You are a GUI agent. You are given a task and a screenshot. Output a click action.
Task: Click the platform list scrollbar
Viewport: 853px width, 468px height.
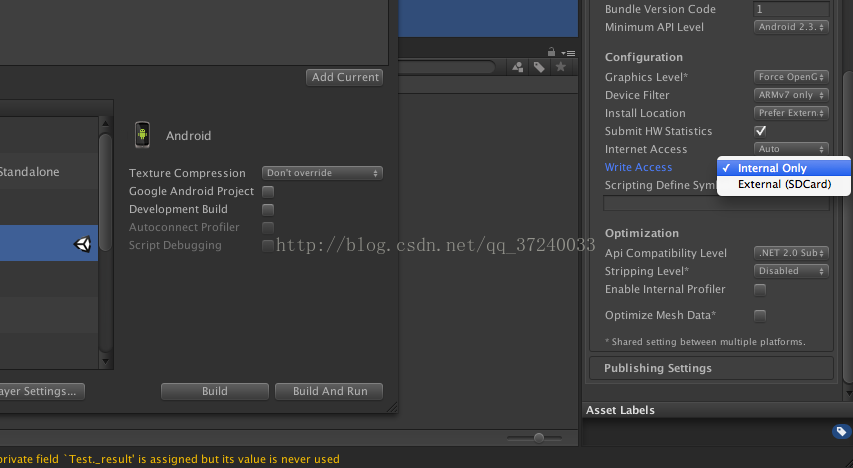(106, 192)
